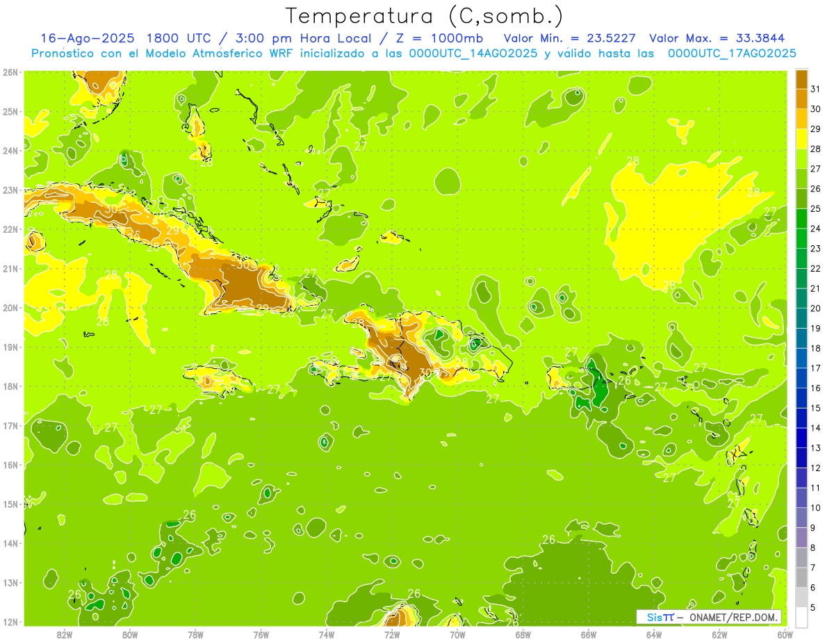The height and width of the screenshot is (644, 834).
Task: Click the "26N" latitude axis label
Action: click(10, 72)
